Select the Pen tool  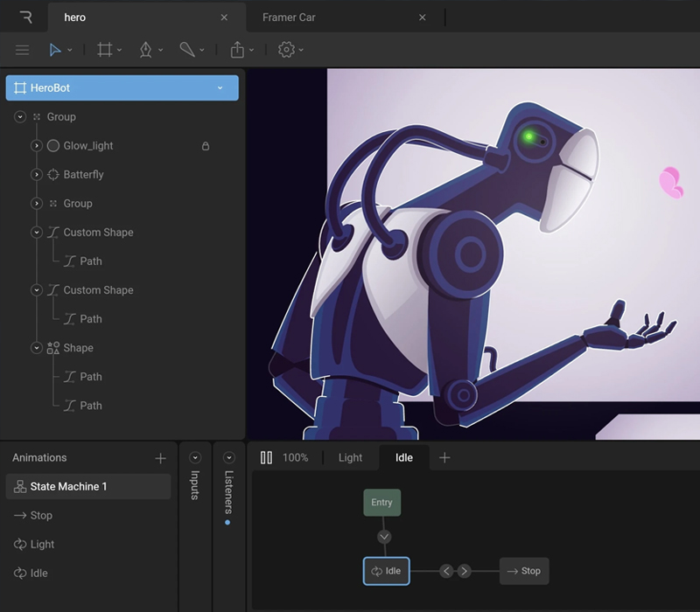pos(146,50)
